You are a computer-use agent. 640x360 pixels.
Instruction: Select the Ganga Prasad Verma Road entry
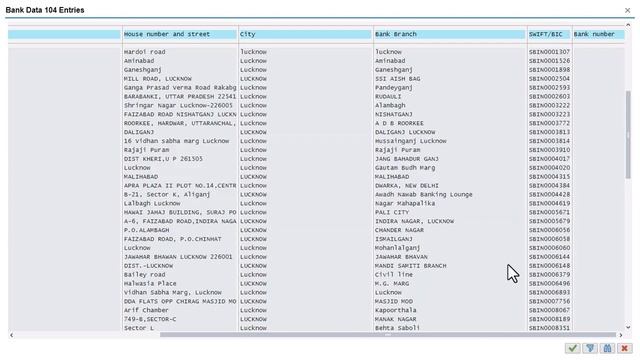[x=180, y=88]
